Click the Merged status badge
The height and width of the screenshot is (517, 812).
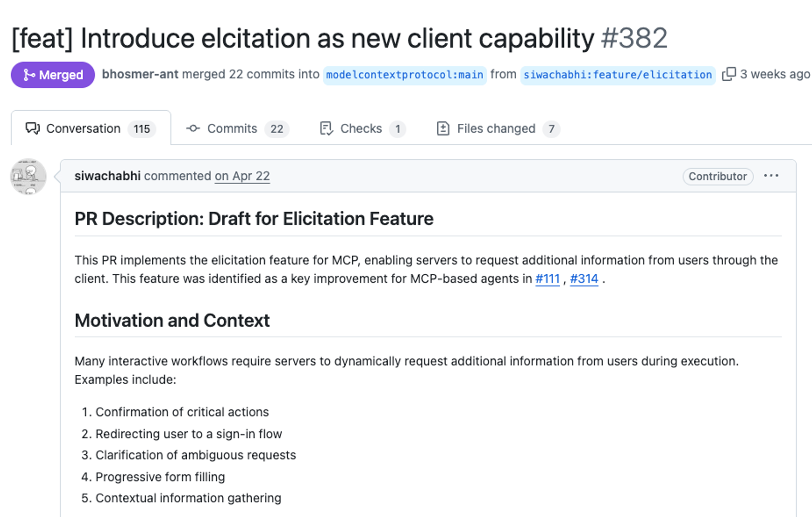53,75
